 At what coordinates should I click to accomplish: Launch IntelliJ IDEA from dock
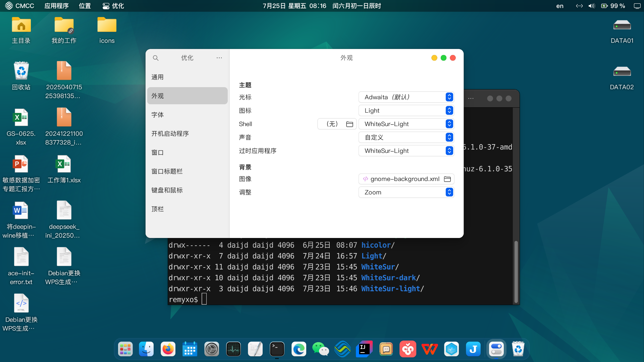[x=364, y=349]
